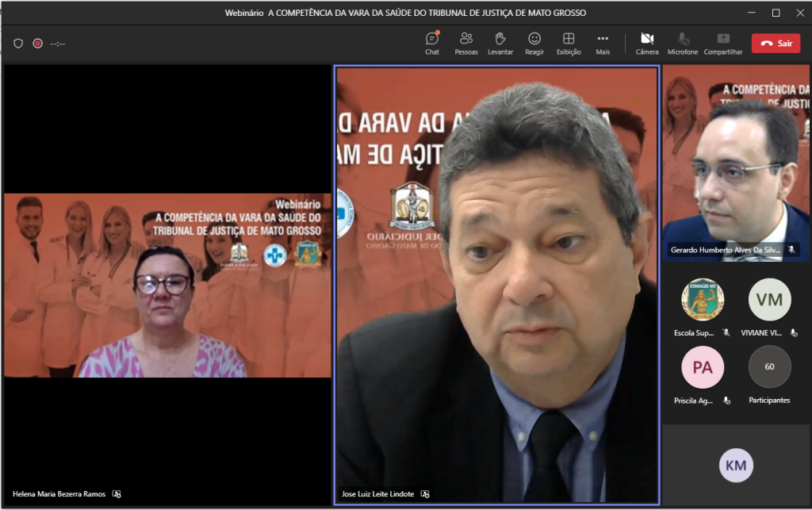
Task: Show the Pessoas participants list
Action: 466,43
